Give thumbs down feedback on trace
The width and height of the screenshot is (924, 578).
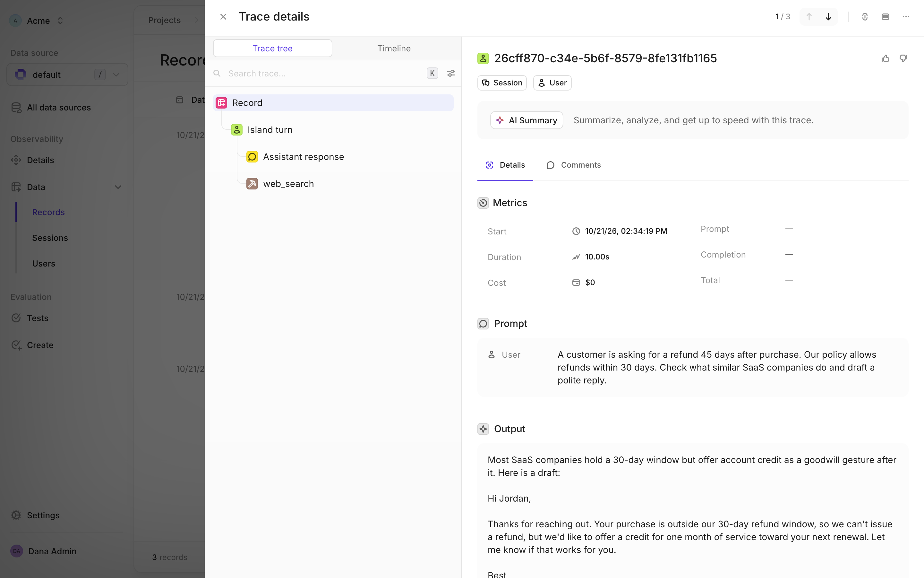[903, 58]
